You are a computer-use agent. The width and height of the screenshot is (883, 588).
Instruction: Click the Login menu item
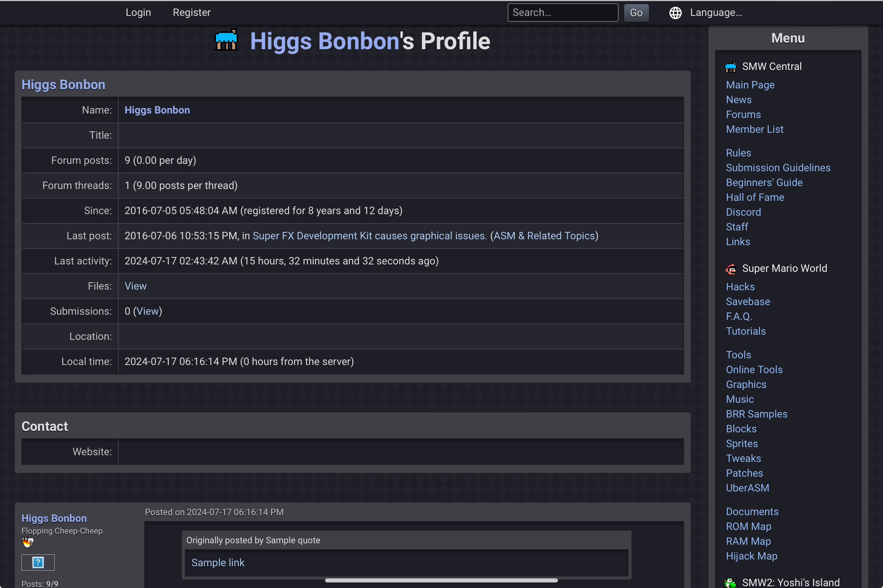(x=138, y=13)
